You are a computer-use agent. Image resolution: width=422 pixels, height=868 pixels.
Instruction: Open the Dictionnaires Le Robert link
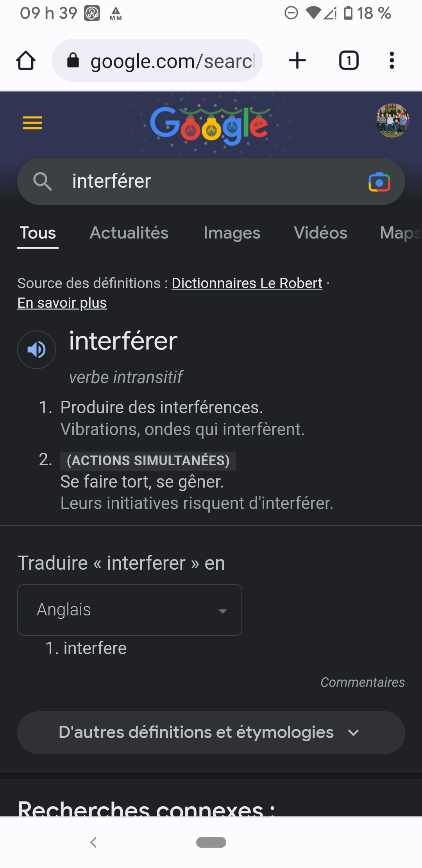(x=247, y=283)
